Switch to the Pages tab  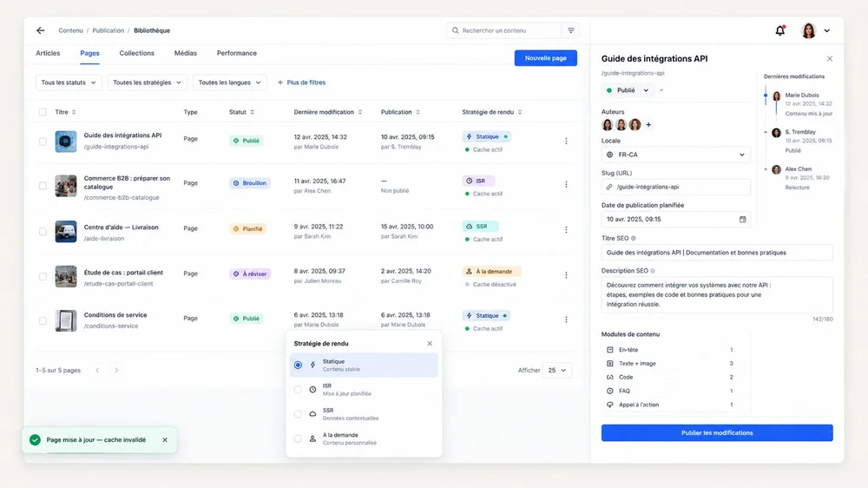[89, 53]
